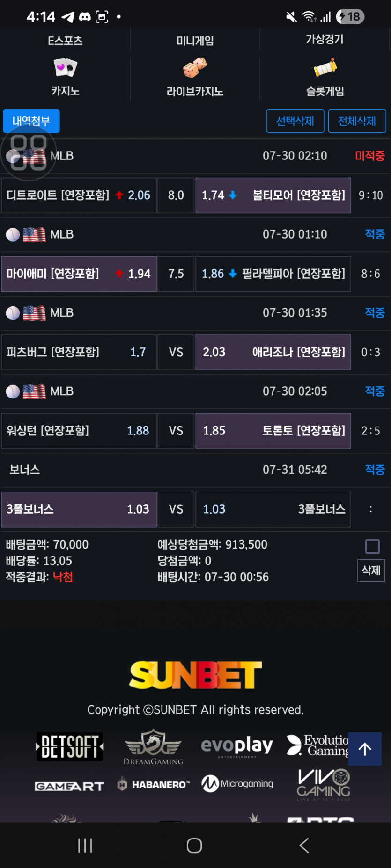Viewport: 391px width, 868px height.
Task: Click the 전체삭제 button
Action: pyautogui.click(x=357, y=121)
